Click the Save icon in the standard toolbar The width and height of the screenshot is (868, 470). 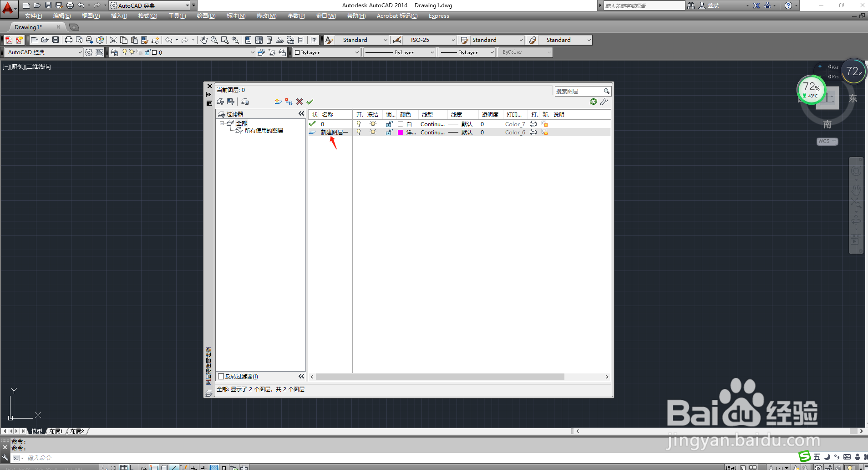[x=56, y=40]
